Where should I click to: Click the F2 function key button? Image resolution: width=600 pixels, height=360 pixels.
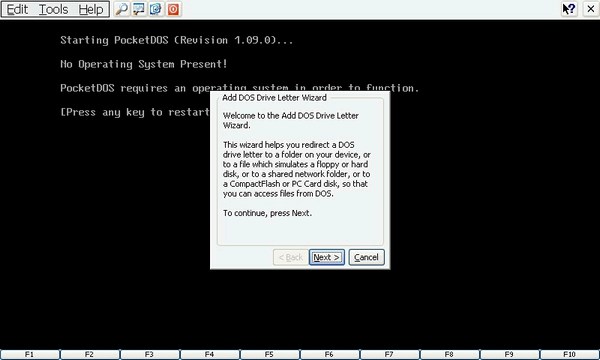(x=90, y=354)
